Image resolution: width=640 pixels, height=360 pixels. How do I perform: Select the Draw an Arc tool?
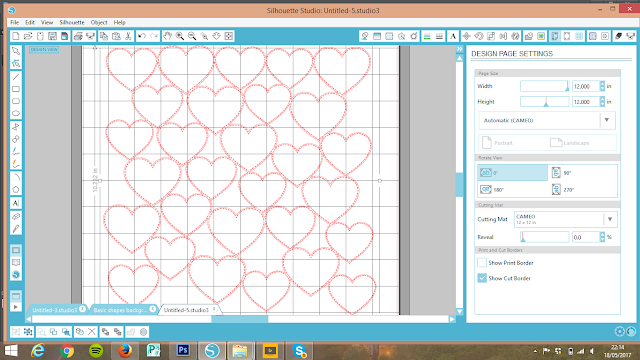tap(16, 177)
